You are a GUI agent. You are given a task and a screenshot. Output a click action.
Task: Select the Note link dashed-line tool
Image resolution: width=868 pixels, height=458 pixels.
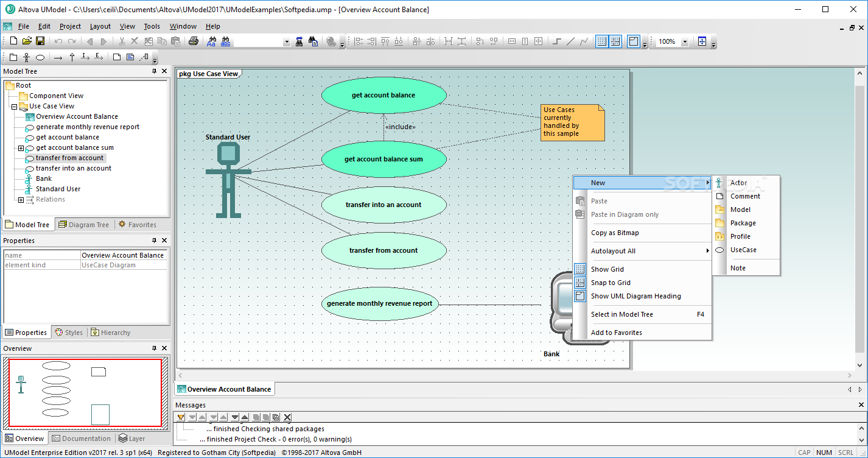coord(144,57)
